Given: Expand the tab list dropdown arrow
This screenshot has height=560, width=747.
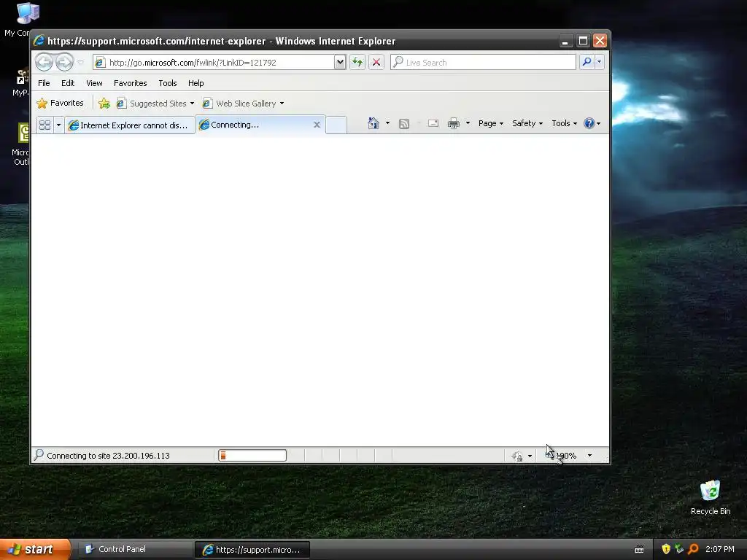Looking at the screenshot, I should point(58,125).
